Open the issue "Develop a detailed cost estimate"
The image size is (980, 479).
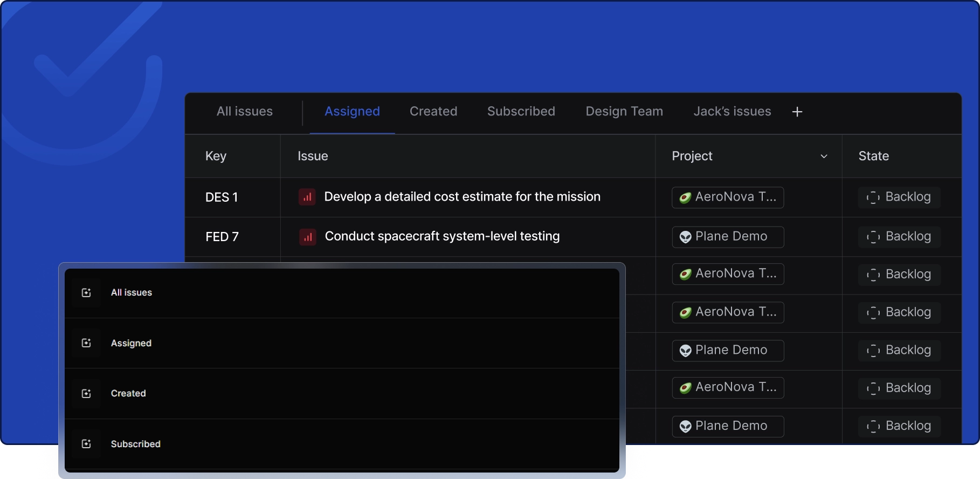point(462,197)
